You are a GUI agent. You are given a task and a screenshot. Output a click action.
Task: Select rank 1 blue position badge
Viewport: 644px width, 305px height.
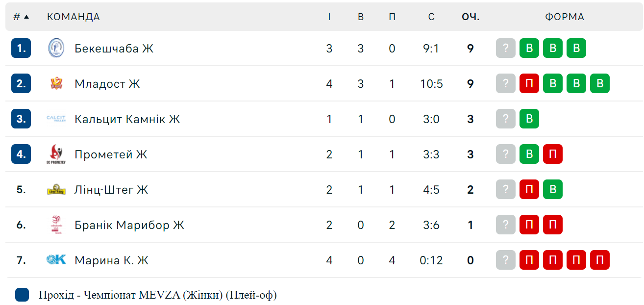click(21, 48)
